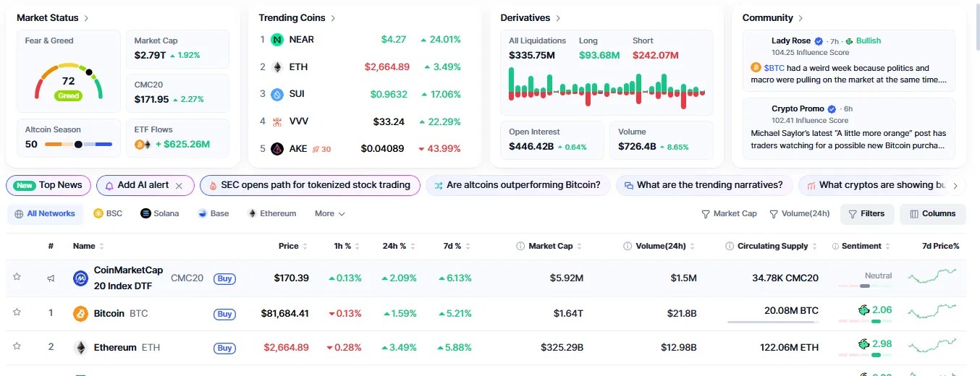Click Buy button for CMC20
980x376 pixels.
coord(225,278)
